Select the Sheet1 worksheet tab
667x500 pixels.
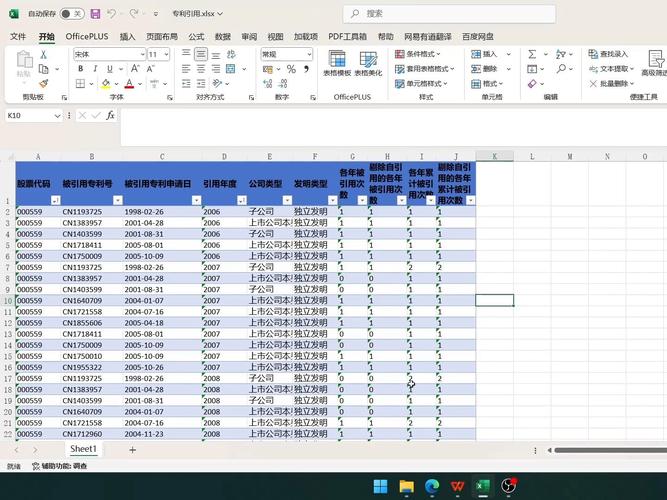83,450
